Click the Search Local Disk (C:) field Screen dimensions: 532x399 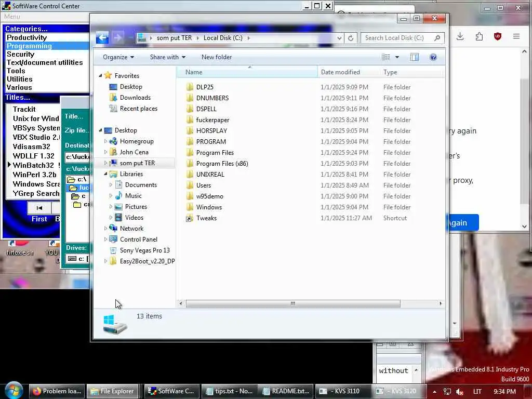(403, 38)
